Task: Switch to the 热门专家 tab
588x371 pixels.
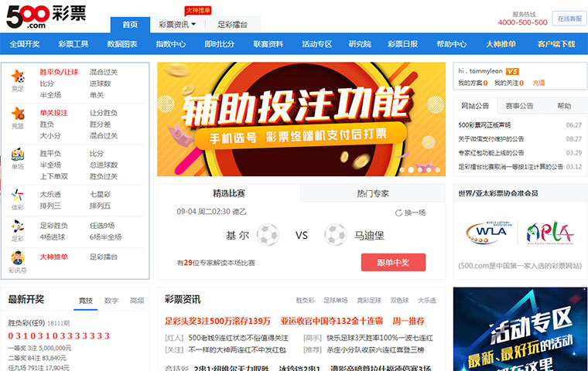Action: coord(373,193)
